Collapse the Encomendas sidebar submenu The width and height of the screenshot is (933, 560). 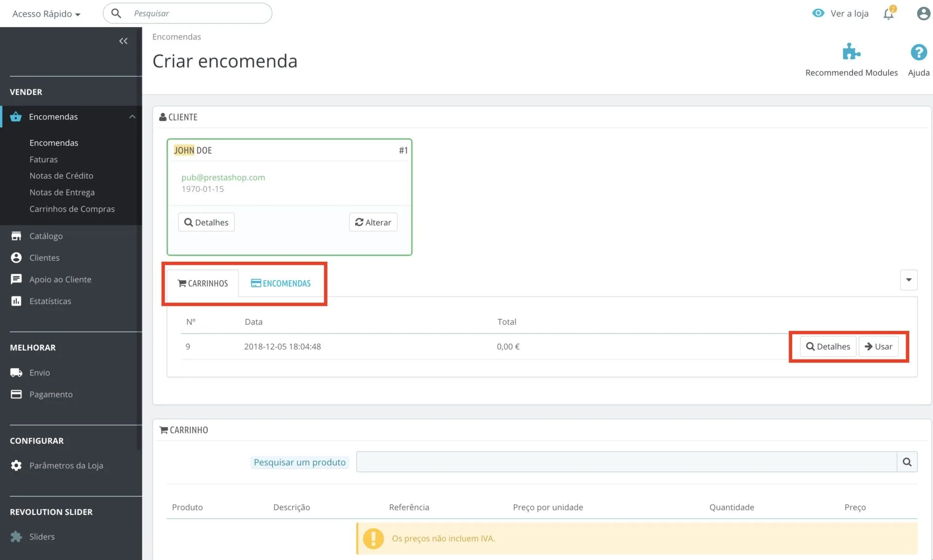click(132, 117)
